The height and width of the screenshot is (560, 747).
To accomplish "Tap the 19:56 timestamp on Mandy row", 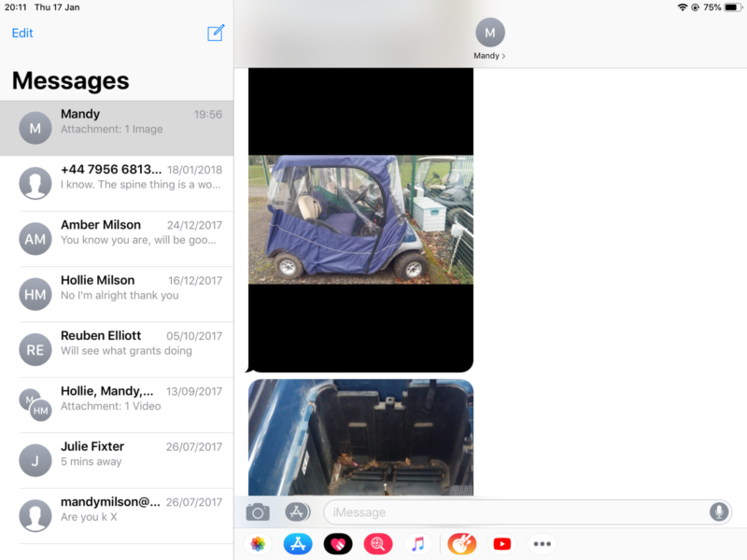I will [207, 114].
